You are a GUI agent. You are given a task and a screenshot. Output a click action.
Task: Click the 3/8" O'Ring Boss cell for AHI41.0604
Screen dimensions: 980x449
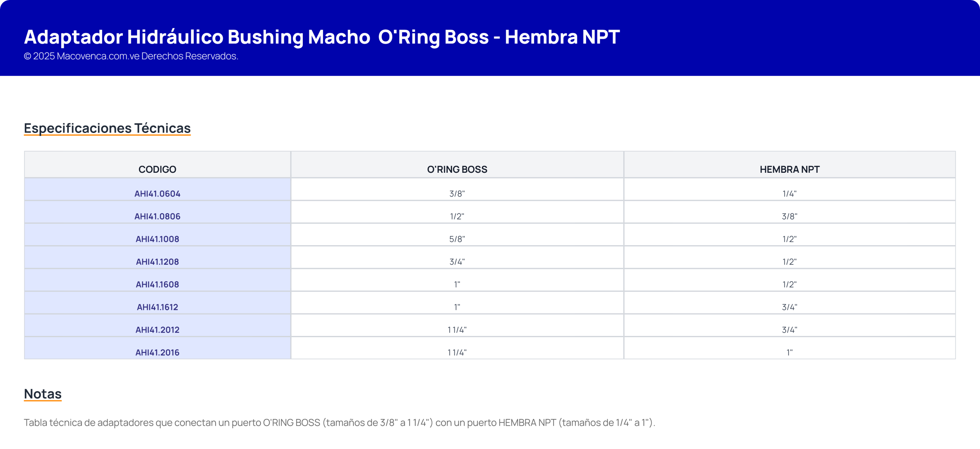click(457, 193)
